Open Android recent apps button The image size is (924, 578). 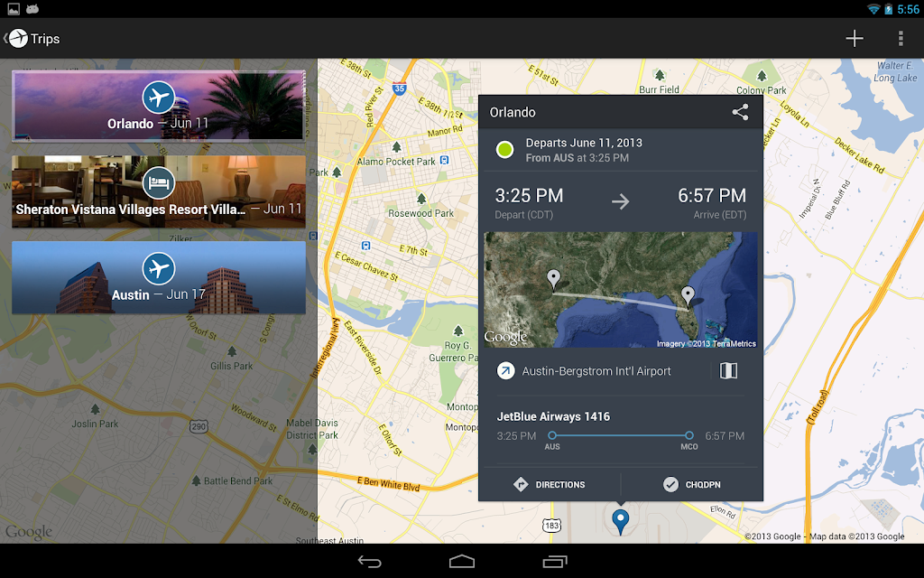click(x=555, y=561)
